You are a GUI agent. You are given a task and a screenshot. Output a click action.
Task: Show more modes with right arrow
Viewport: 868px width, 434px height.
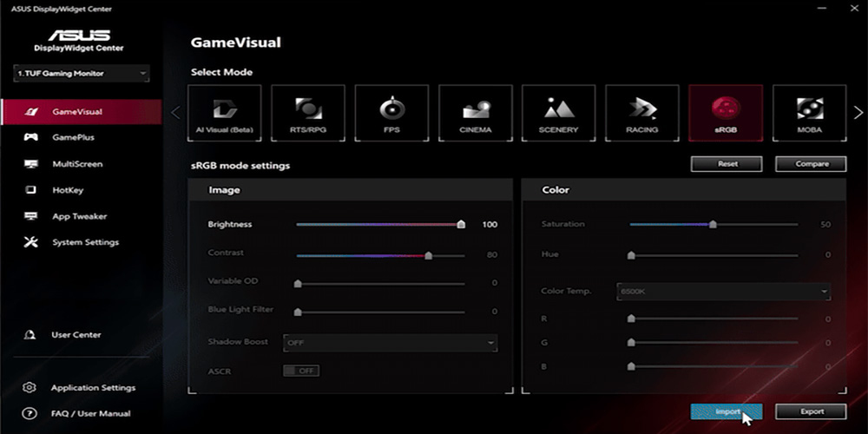[858, 113]
